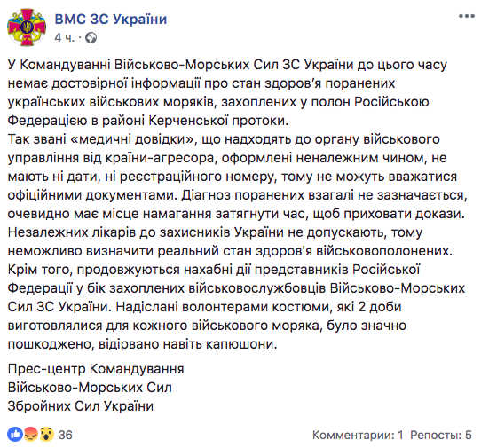Click the globe public privacy icon
Screen dimensions: 481x448
pyautogui.click(x=91, y=38)
